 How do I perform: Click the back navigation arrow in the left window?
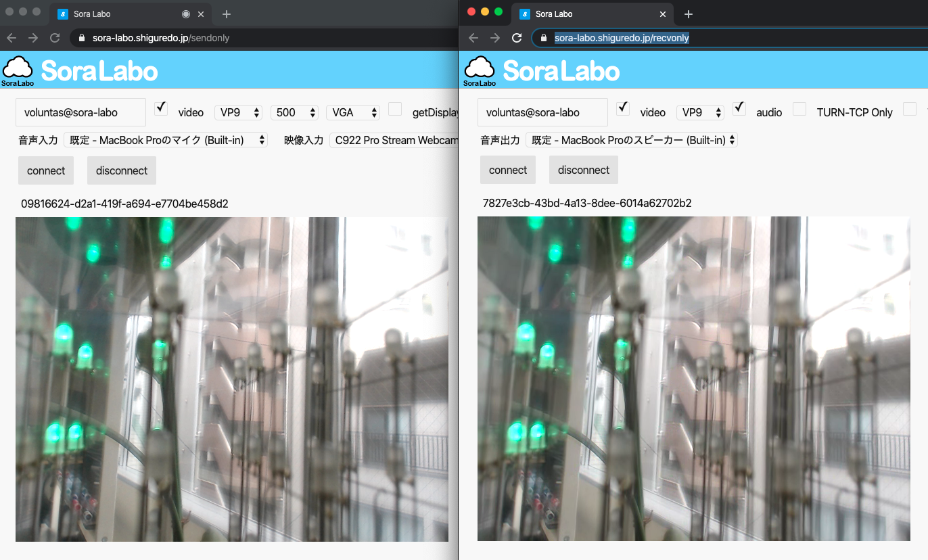click(x=11, y=38)
